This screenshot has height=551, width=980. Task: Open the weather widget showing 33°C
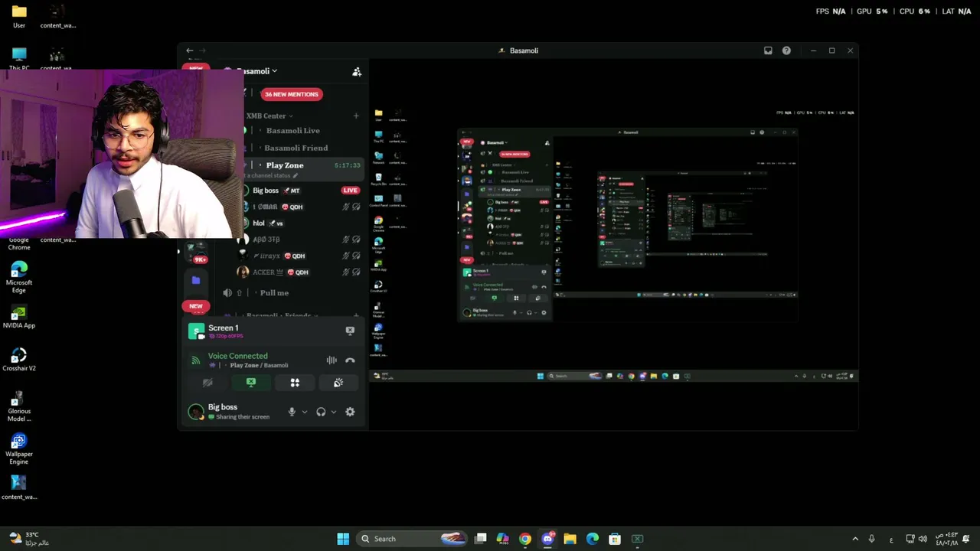[29, 539]
